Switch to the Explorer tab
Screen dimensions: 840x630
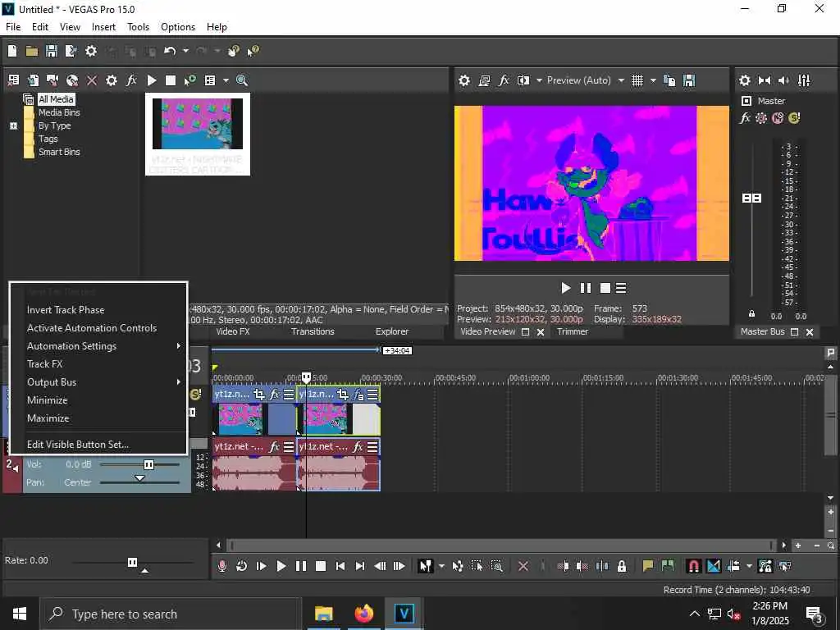391,331
